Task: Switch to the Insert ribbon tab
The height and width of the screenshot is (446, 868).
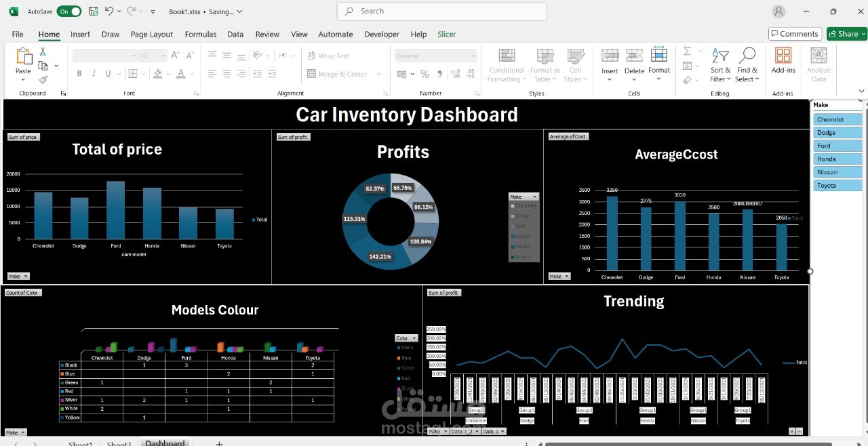Action: (80, 34)
